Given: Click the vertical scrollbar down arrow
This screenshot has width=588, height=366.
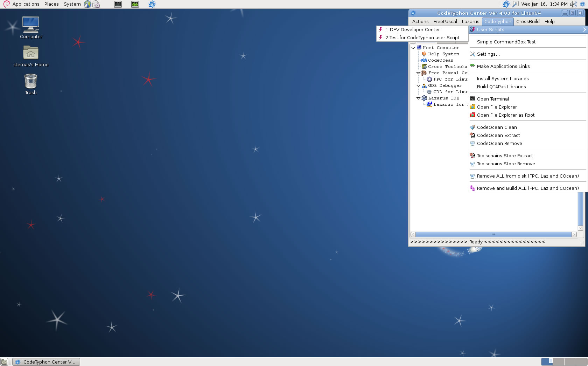Looking at the screenshot, I should coord(580,228).
